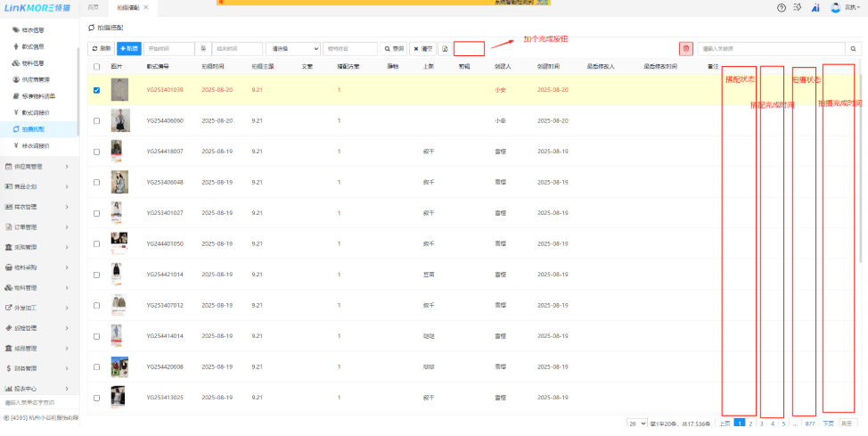Viewport: 868px width, 436px height.
Task: Uncheck the YG253401039 row checkbox
Action: [x=96, y=90]
